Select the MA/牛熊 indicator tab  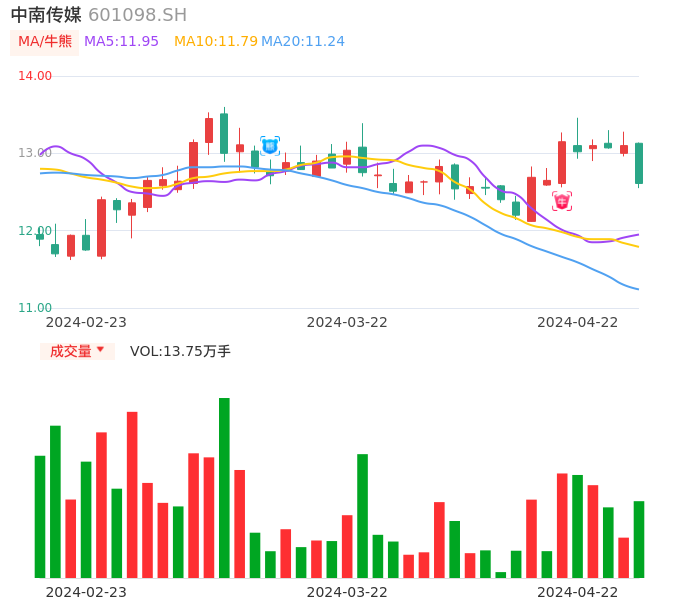pos(45,42)
